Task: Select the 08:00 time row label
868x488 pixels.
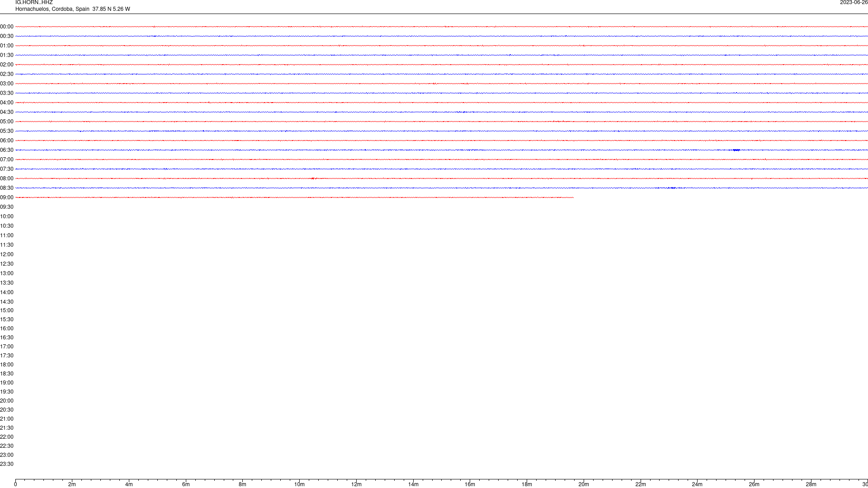Action: (7, 178)
